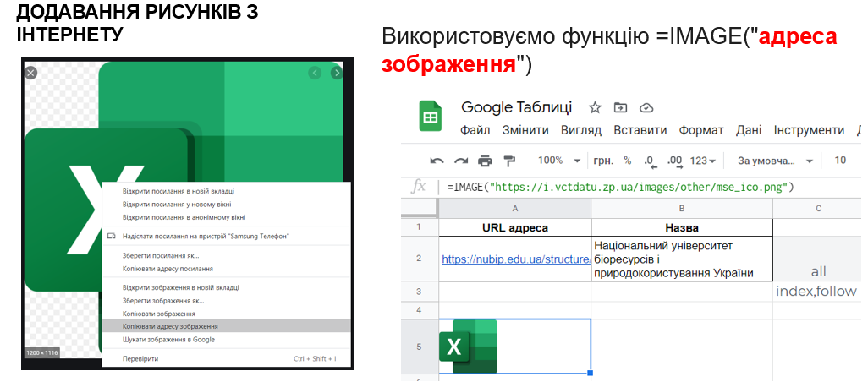This screenshot has width=868, height=382.
Task: Click the decrease decimal places button
Action: click(649, 161)
